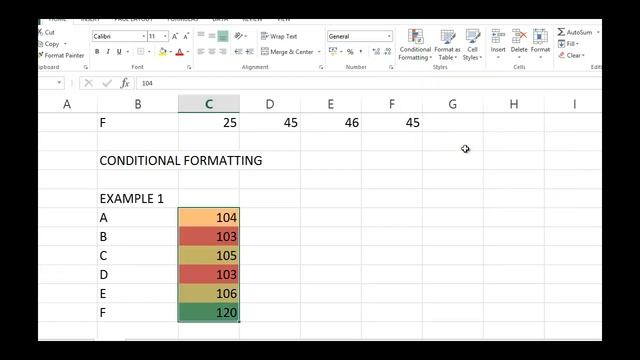
Task: Click the Delete cells button
Action: click(519, 44)
